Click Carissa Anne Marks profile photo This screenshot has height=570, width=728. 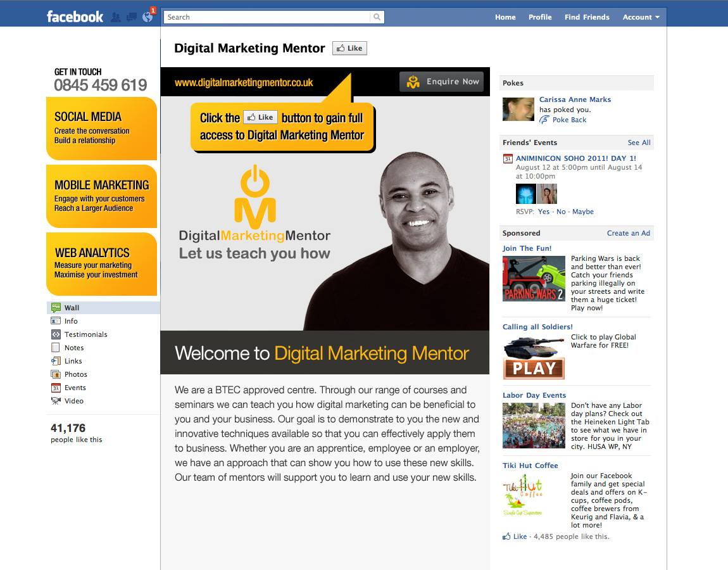point(518,109)
